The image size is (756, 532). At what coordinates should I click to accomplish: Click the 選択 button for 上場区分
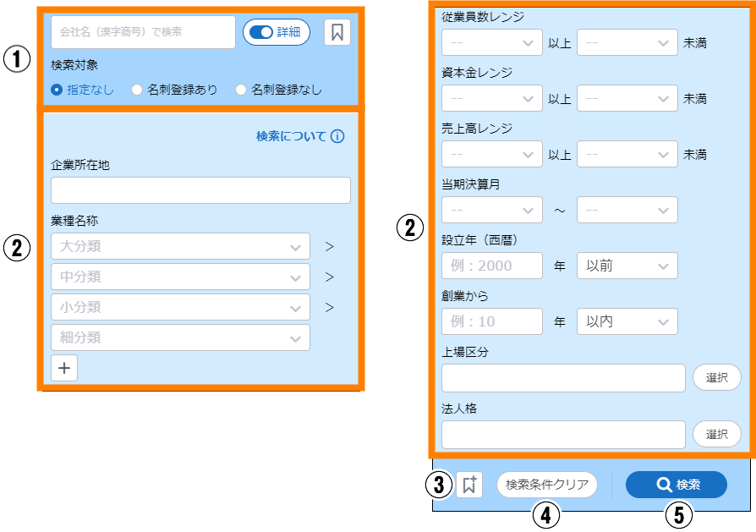click(716, 378)
